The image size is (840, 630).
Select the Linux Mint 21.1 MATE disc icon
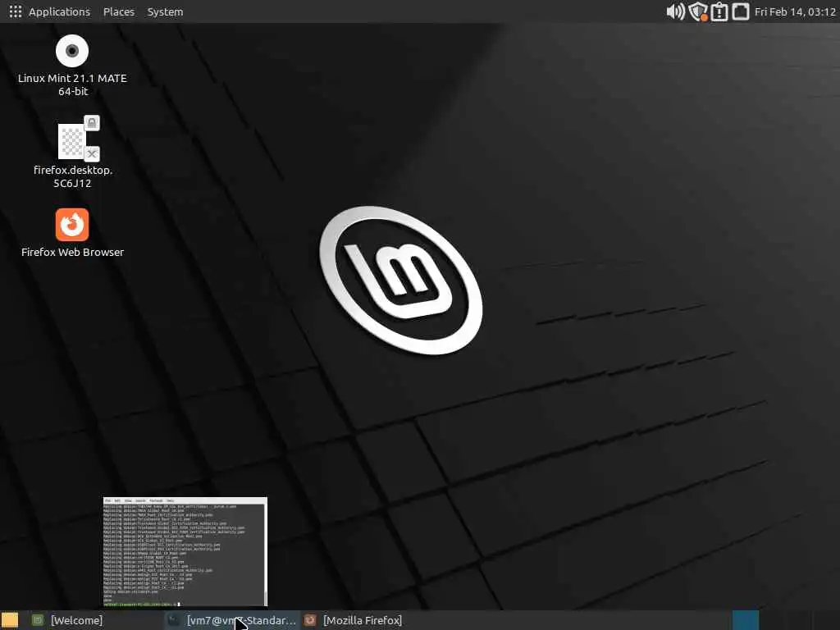[72, 51]
